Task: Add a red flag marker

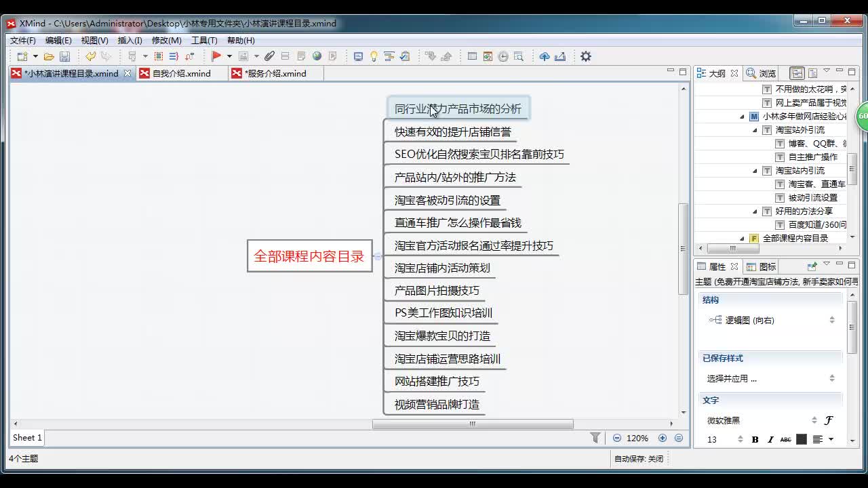Action: click(216, 56)
